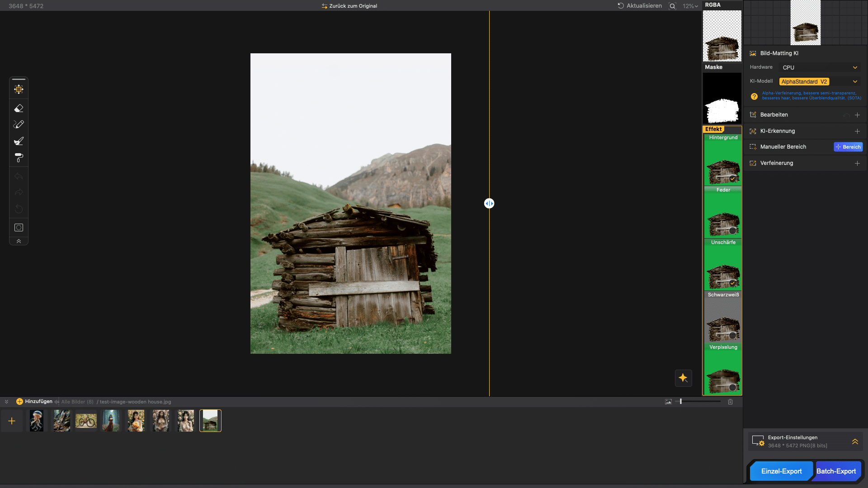Toggle the Schwarzweiß effect switch
This screenshot has width=868, height=488.
[732, 335]
